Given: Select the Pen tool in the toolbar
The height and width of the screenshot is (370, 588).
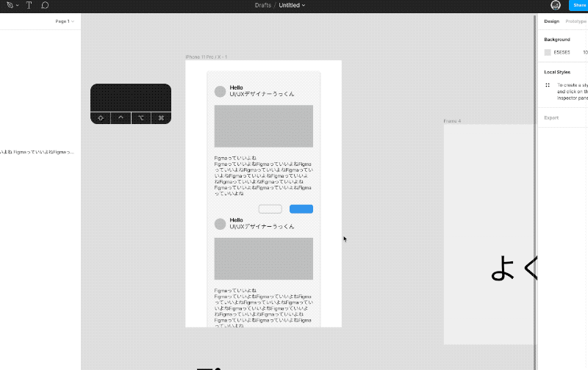Looking at the screenshot, I should click(x=10, y=5).
